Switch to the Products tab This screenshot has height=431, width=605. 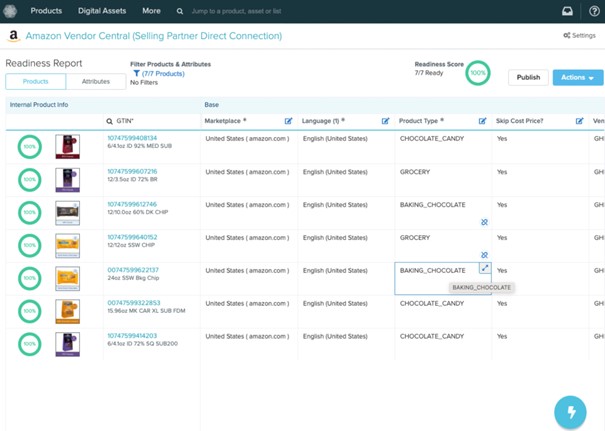coord(35,81)
